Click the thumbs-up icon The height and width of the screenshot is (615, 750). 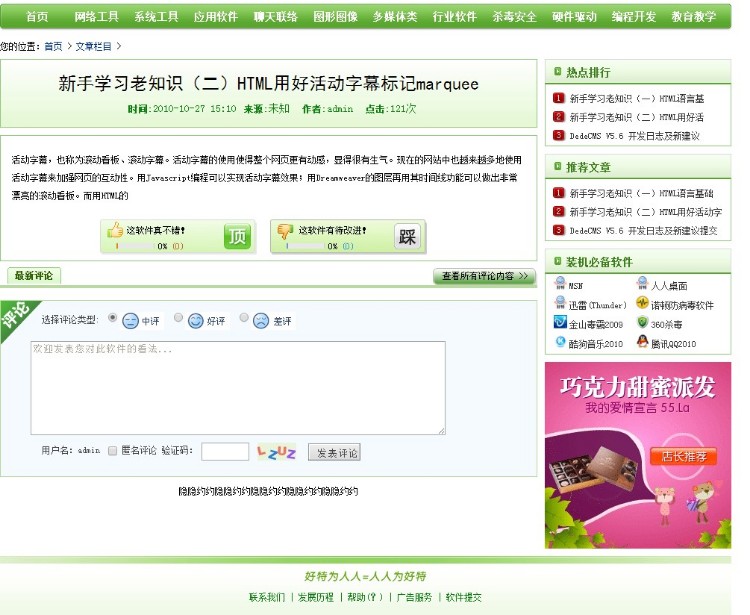(115, 230)
